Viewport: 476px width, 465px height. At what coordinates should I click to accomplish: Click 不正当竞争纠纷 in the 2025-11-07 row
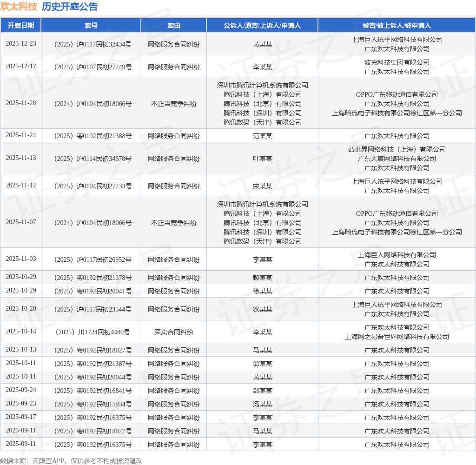174,223
